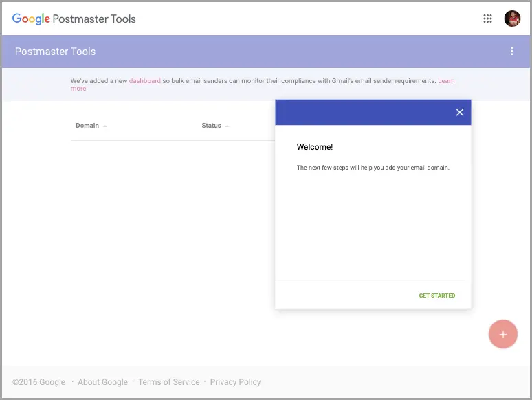Screen dimensions: 532x400
Task: Click the ©2016 Google footer text
Action: coord(38,382)
